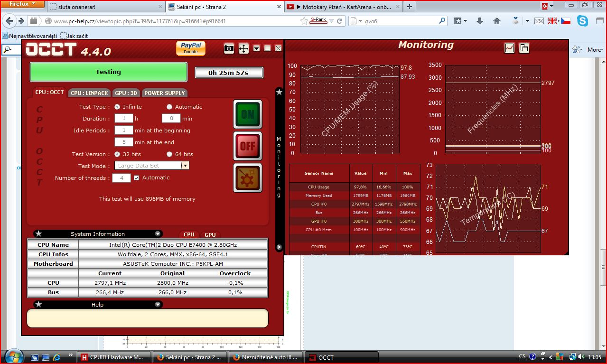
Task: Choose the 64 bits test version
Action: (169, 154)
